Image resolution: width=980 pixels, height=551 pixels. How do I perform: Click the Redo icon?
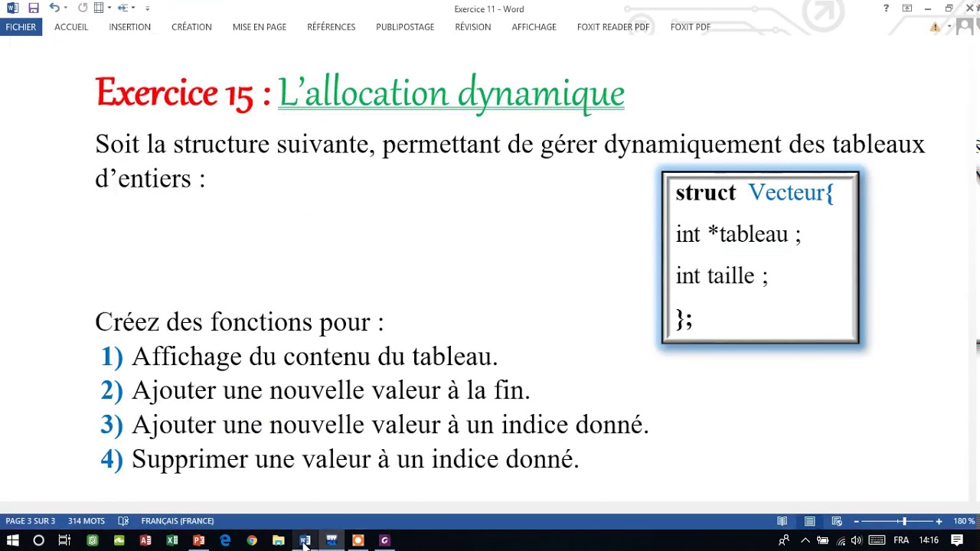(83, 8)
